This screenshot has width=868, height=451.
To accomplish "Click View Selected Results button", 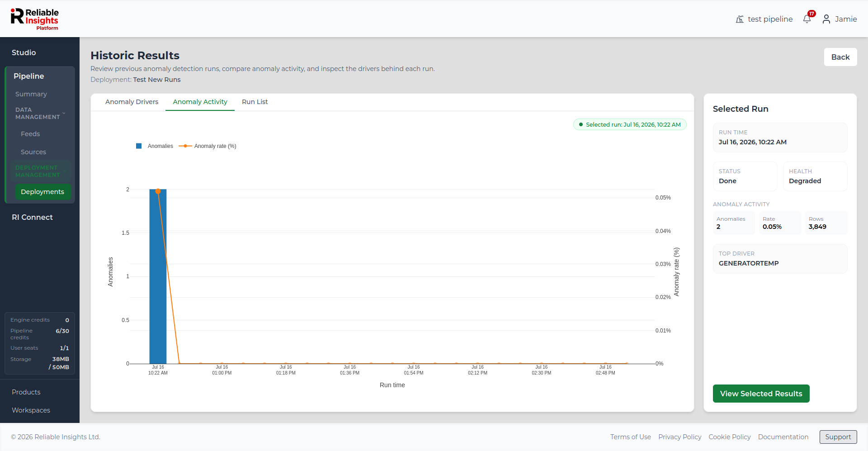I will point(761,394).
